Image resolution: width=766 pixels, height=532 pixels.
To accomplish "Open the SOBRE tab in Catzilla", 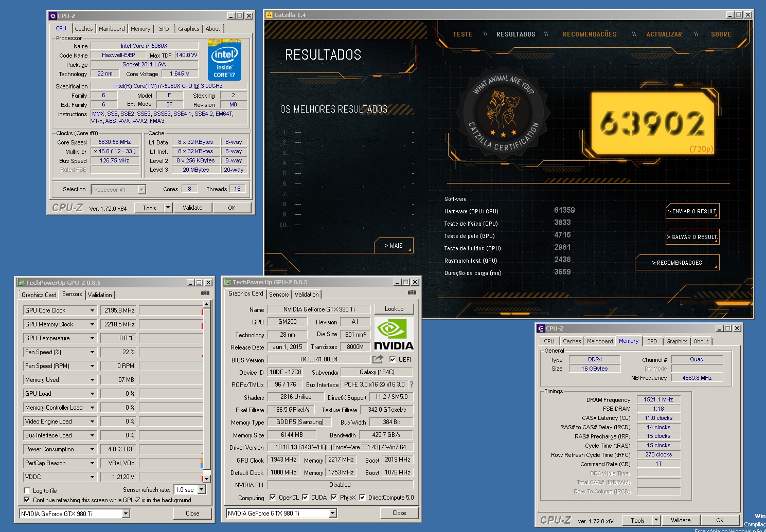I will [x=721, y=34].
